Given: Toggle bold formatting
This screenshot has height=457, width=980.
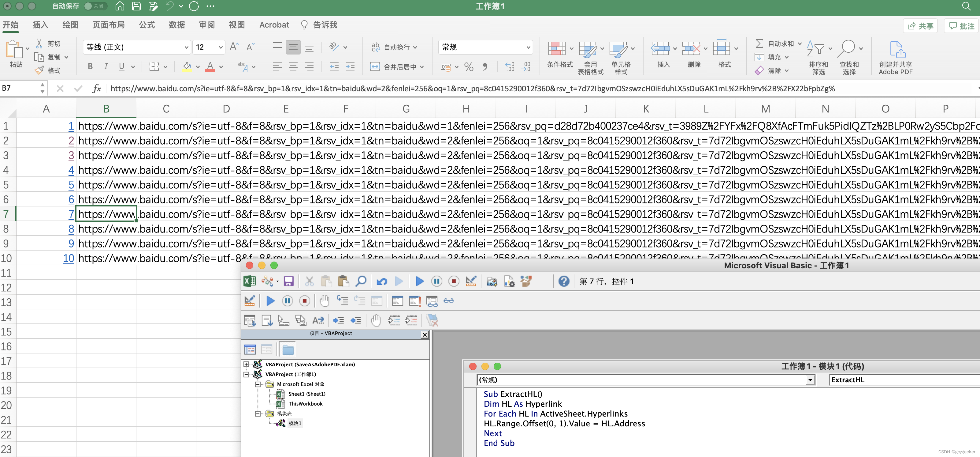Looking at the screenshot, I should point(90,67).
